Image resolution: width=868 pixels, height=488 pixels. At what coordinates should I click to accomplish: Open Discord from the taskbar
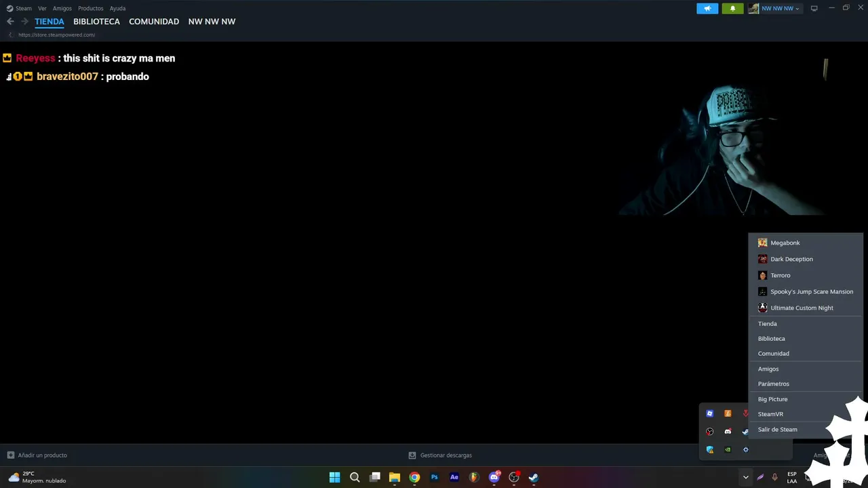[x=494, y=477]
